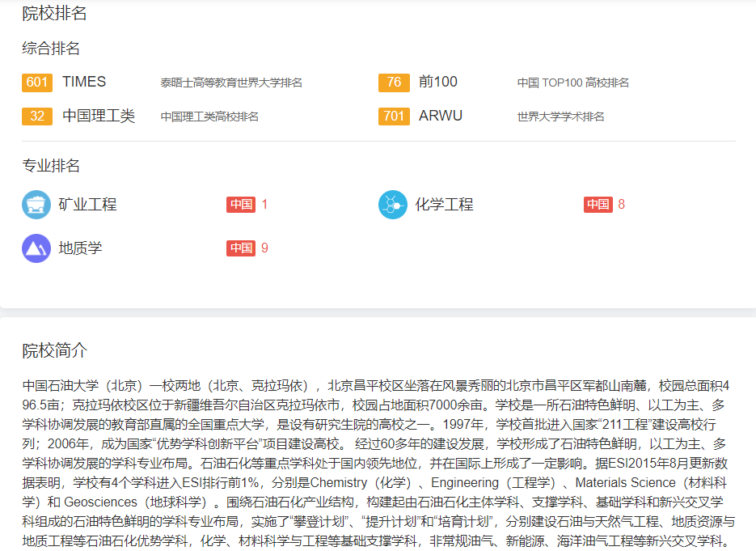Click rank number 8 for 化学工程
756x551 pixels.
[622, 205]
